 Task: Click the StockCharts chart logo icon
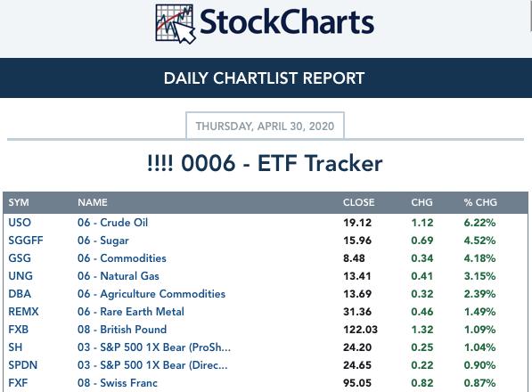tap(176, 24)
